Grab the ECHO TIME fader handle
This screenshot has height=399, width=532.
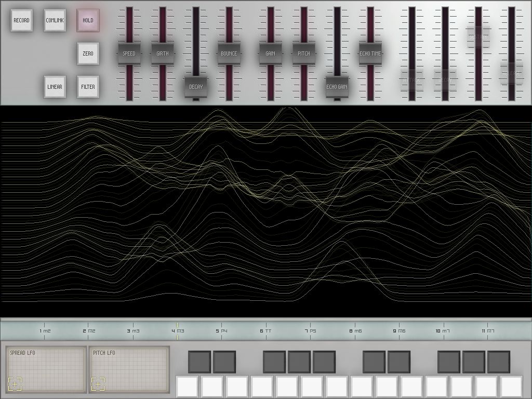(x=370, y=54)
